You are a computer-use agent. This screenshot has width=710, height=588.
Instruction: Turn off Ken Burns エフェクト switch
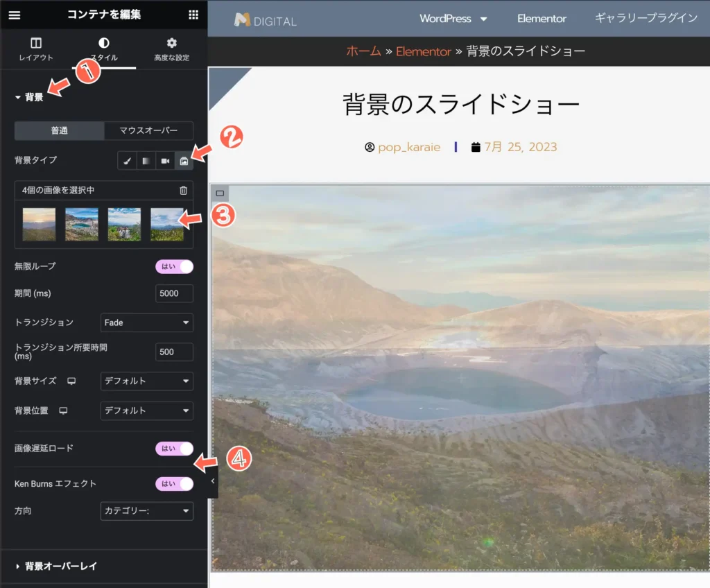[x=174, y=483]
